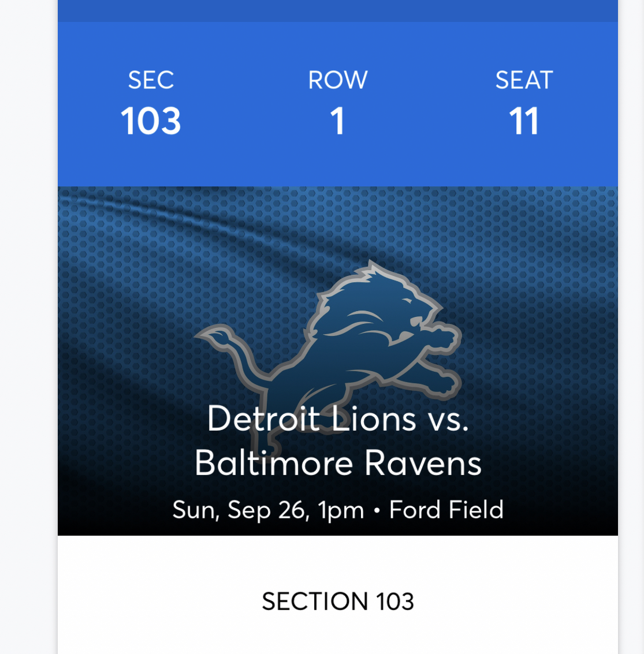
Task: Click the "Sun, Sep 26, 1pm" date
Action: 268,510
